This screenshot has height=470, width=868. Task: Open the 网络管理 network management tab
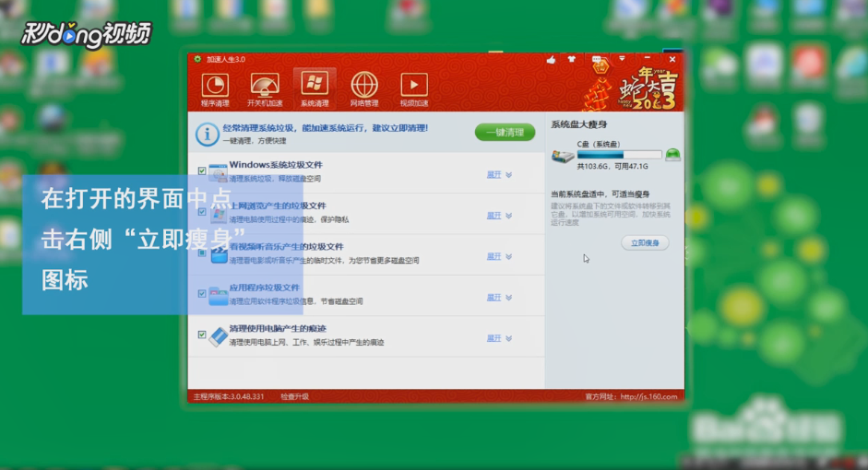coord(364,89)
